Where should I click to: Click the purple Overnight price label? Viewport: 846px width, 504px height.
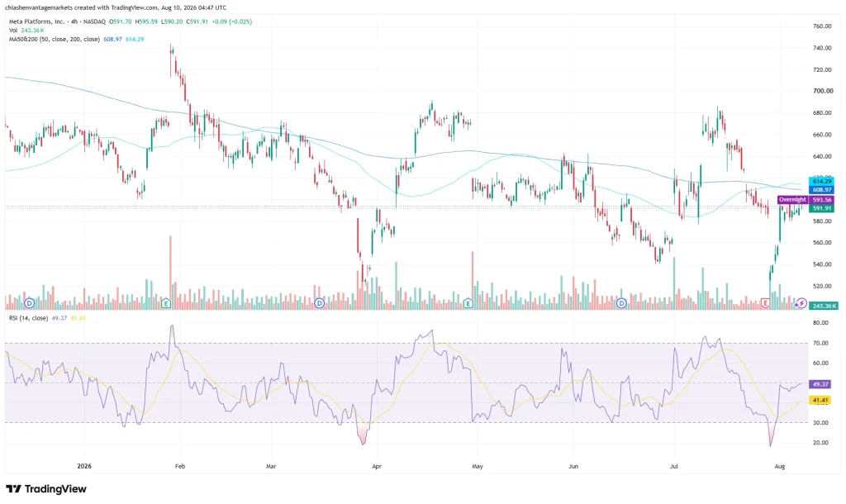[792, 200]
